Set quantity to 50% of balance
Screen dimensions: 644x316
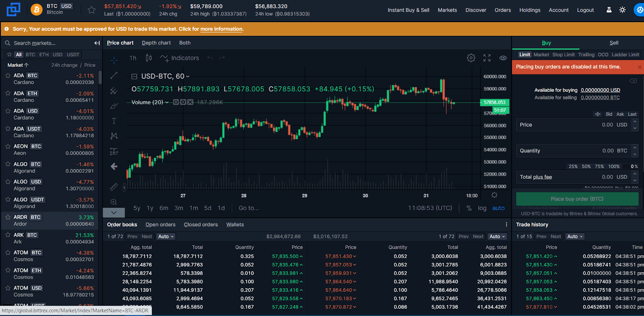586,166
